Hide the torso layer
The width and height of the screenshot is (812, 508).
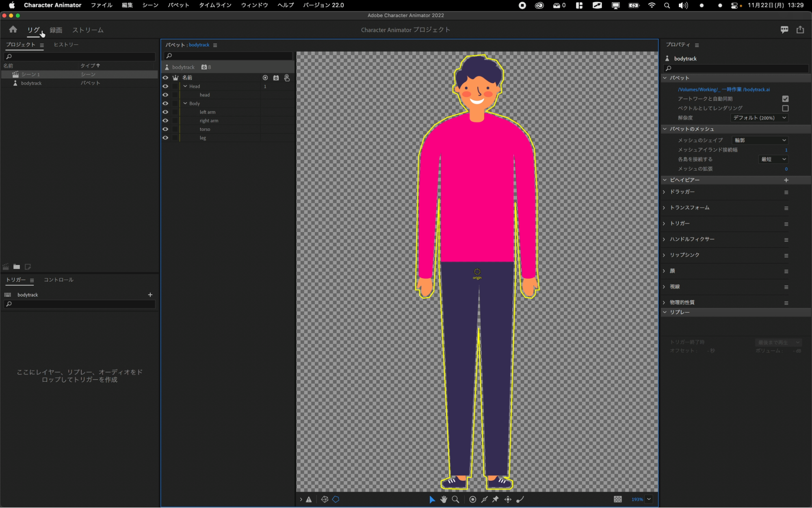click(165, 129)
